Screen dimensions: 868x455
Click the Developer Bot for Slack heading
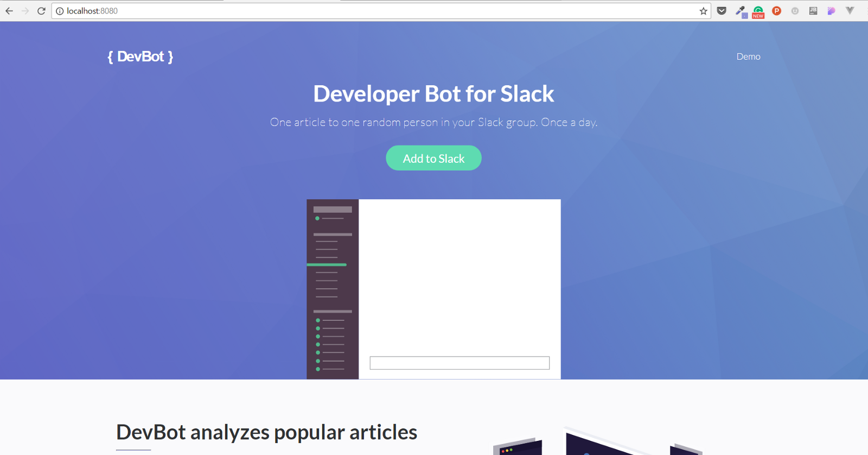click(x=433, y=93)
